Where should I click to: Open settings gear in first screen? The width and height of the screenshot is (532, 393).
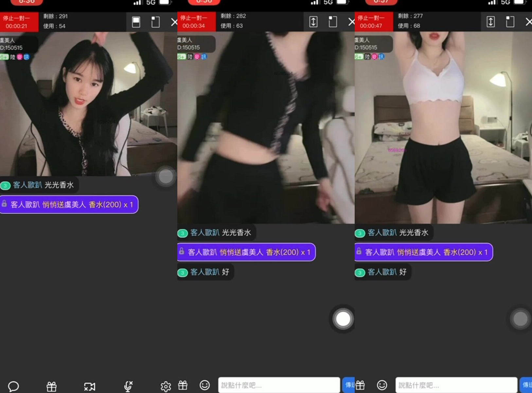(x=166, y=386)
